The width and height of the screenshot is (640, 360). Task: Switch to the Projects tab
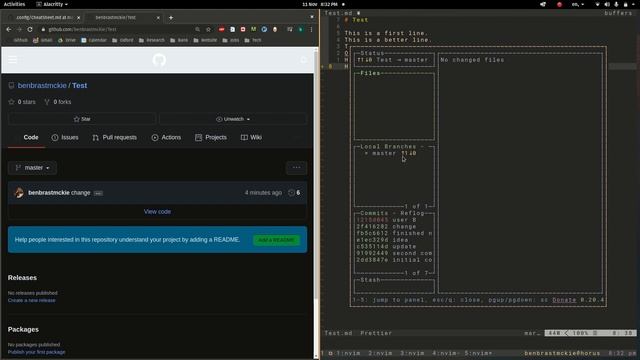click(x=211, y=138)
